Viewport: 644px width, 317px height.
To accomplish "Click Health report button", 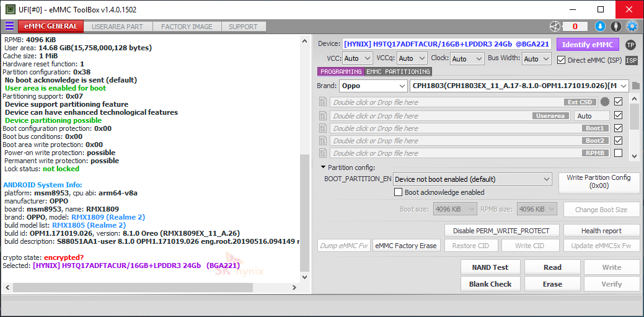I will click(x=601, y=231).
